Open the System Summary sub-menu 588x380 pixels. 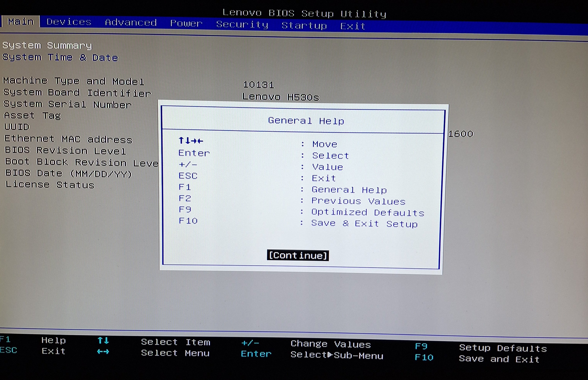pos(47,46)
